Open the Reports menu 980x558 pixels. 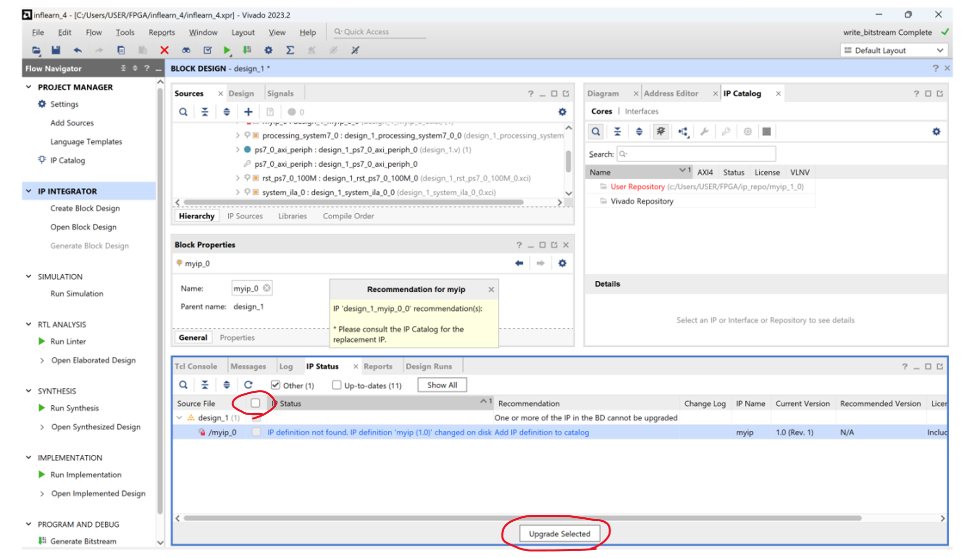click(162, 32)
